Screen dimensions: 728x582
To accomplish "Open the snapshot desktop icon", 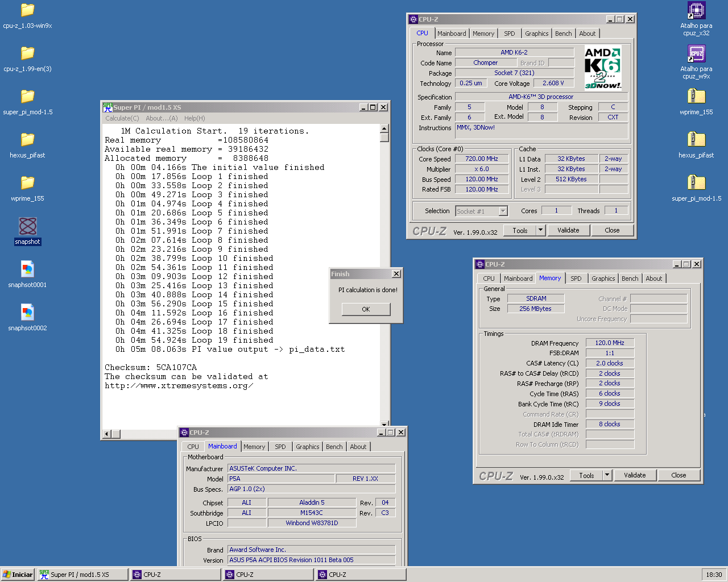I will click(x=27, y=227).
